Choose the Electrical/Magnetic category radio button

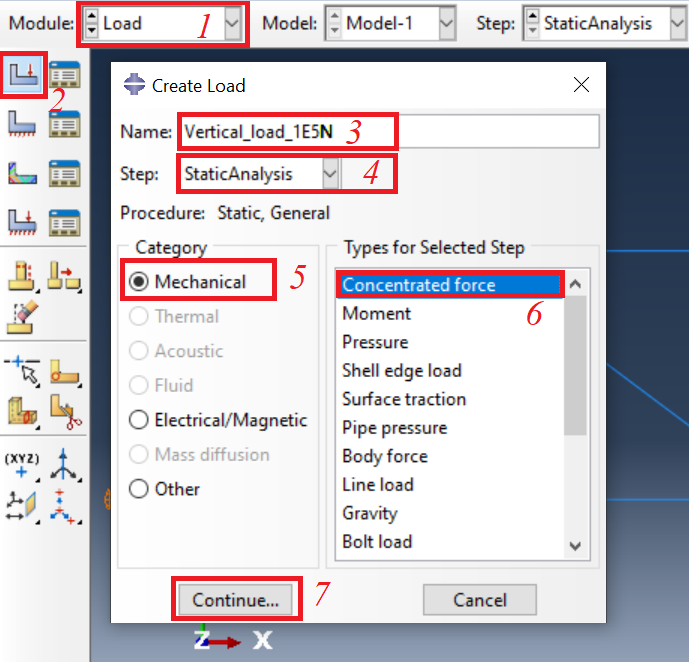click(139, 420)
